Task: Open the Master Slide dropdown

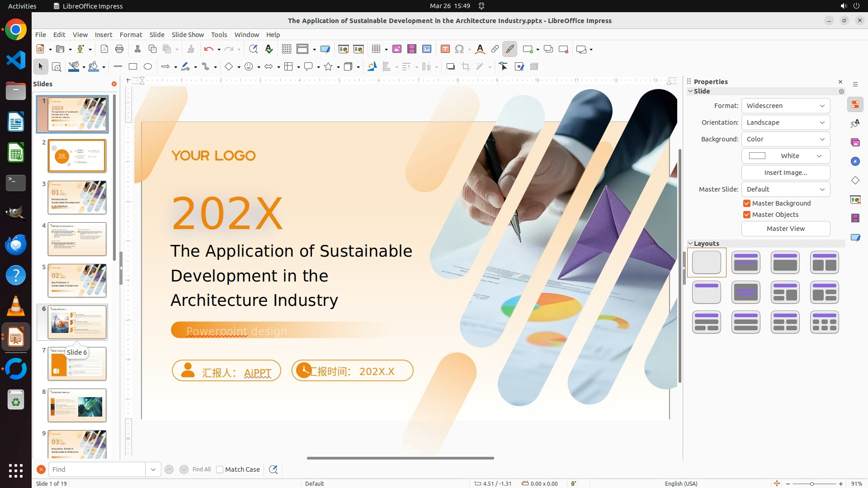Action: [785, 189]
